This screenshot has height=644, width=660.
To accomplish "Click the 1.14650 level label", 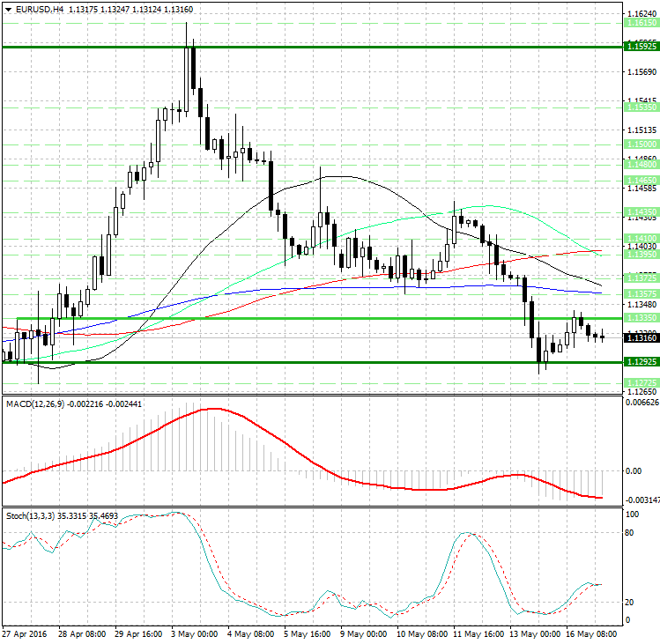I will point(641,180).
